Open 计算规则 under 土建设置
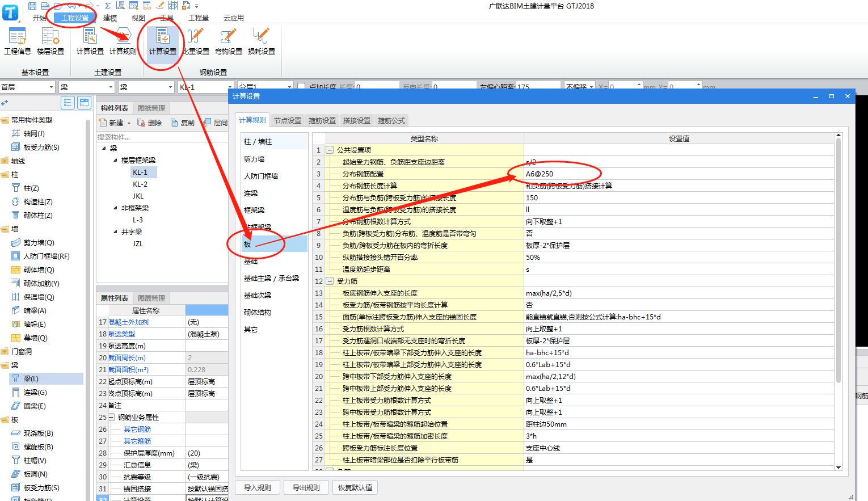Viewport: 868px width, 501px height. tap(123, 41)
